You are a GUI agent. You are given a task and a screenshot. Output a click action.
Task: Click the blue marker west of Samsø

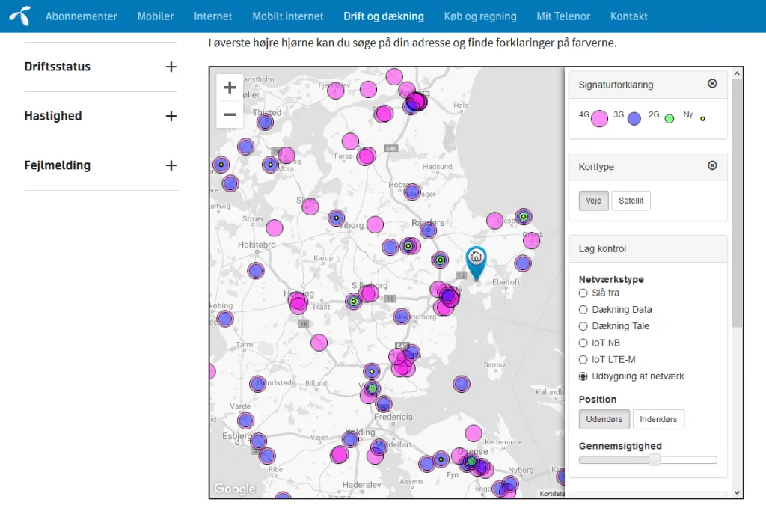pos(461,384)
